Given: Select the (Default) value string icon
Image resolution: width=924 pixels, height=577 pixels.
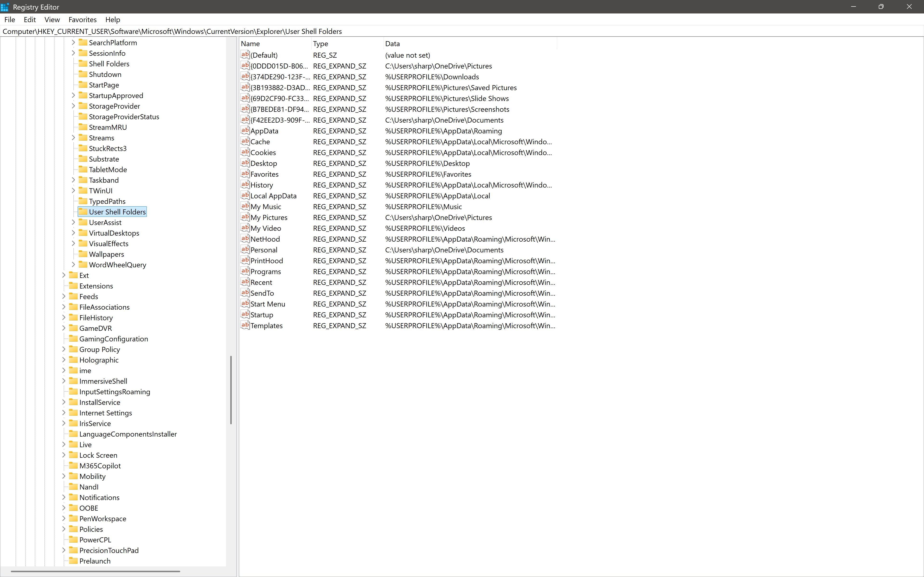Looking at the screenshot, I should click(x=245, y=55).
